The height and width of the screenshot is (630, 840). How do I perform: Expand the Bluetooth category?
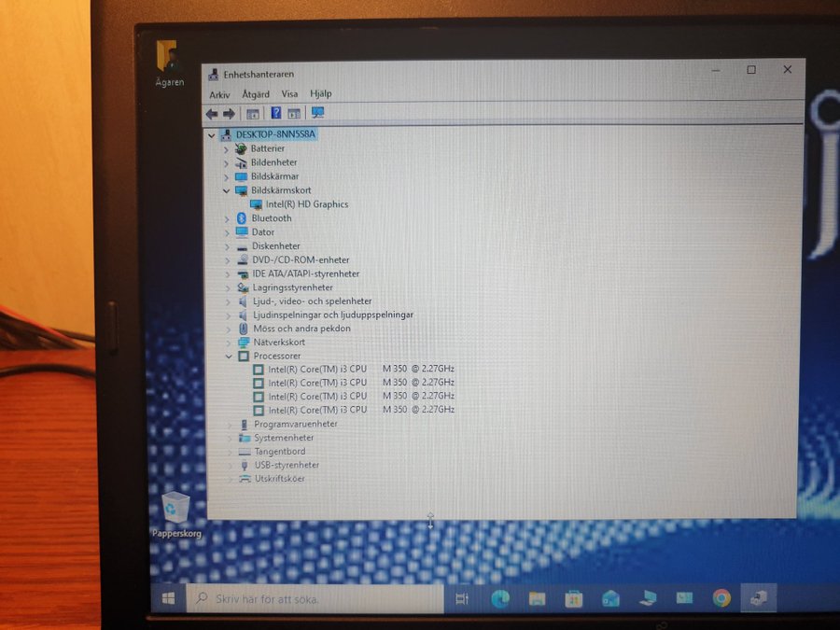(x=226, y=218)
